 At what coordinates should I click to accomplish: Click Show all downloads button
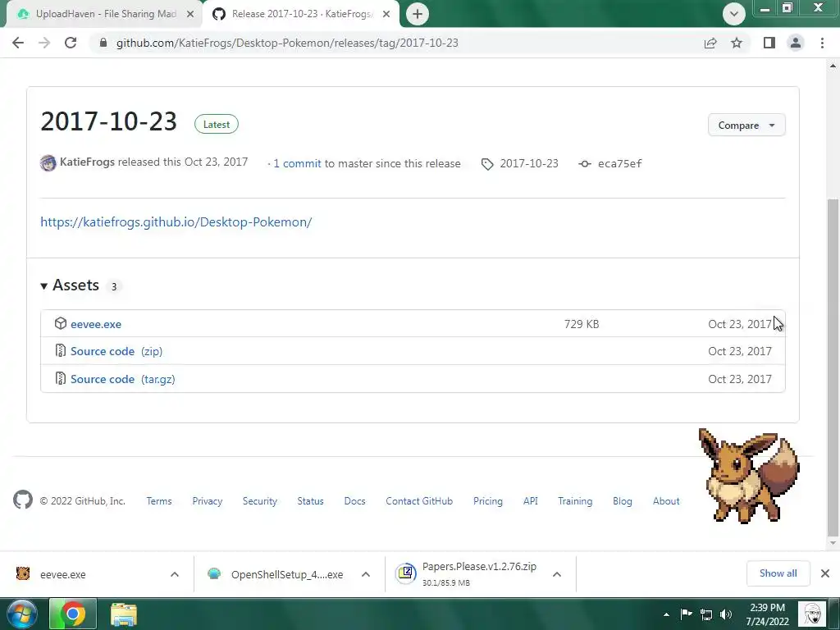click(x=778, y=573)
